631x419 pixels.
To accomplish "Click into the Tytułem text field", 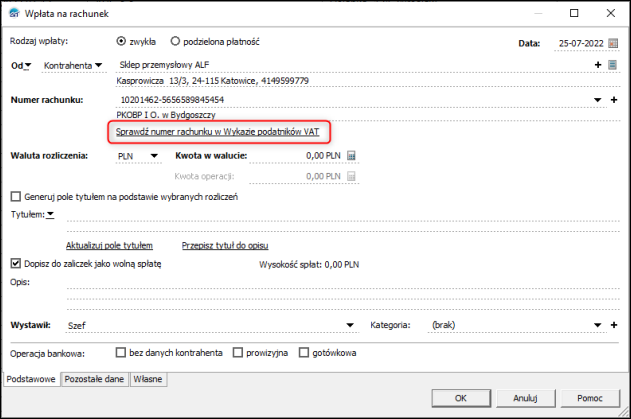I will (343, 221).
